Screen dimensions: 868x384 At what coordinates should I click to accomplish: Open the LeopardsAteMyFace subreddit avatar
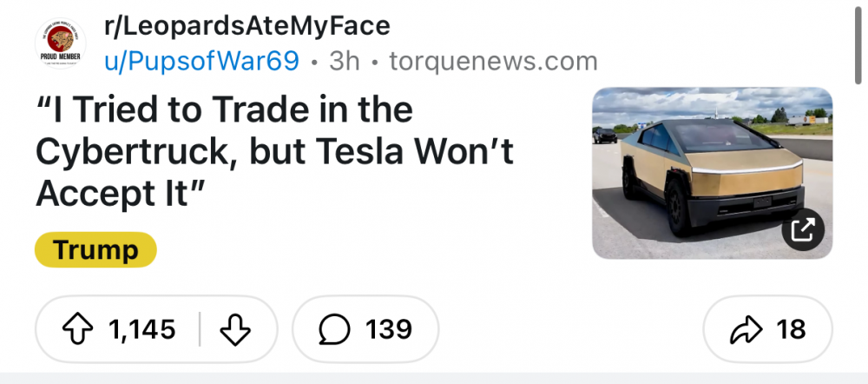[x=60, y=43]
